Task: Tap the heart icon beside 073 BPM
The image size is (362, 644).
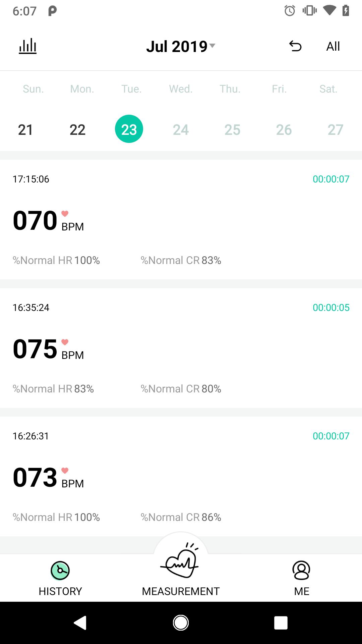Action: tap(65, 471)
